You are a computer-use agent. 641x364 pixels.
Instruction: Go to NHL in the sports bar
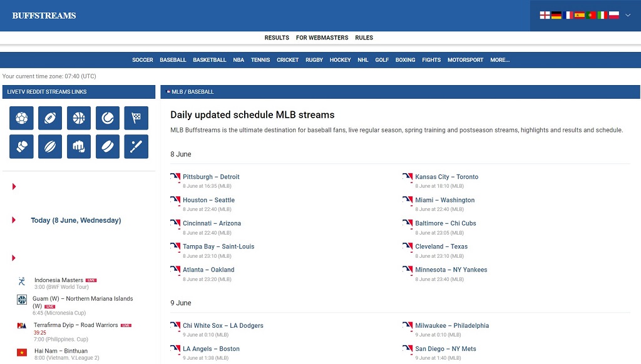(x=363, y=60)
